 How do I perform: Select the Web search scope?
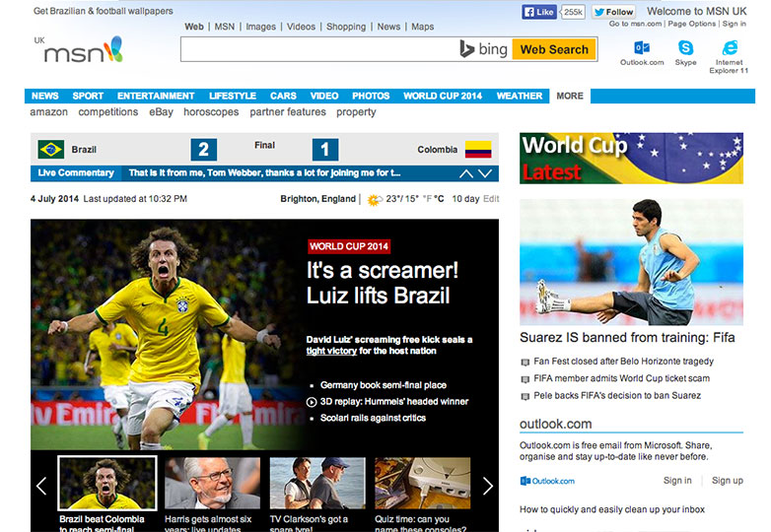click(x=194, y=27)
